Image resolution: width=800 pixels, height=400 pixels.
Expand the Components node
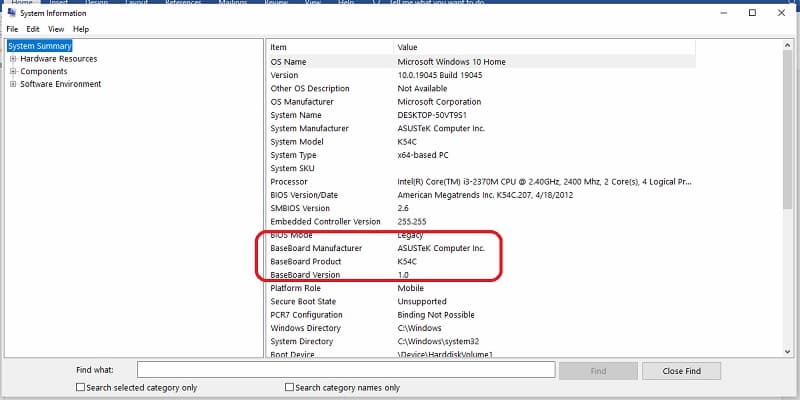[13, 71]
